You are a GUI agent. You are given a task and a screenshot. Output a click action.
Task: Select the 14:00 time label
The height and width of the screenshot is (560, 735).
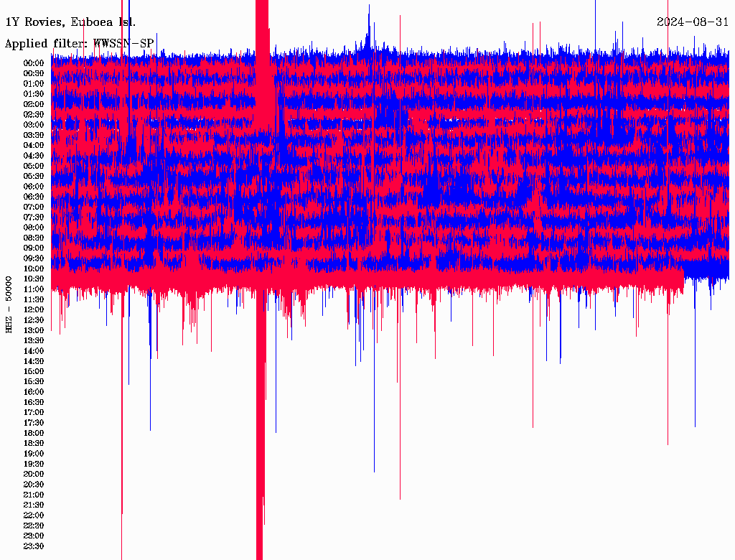point(34,351)
